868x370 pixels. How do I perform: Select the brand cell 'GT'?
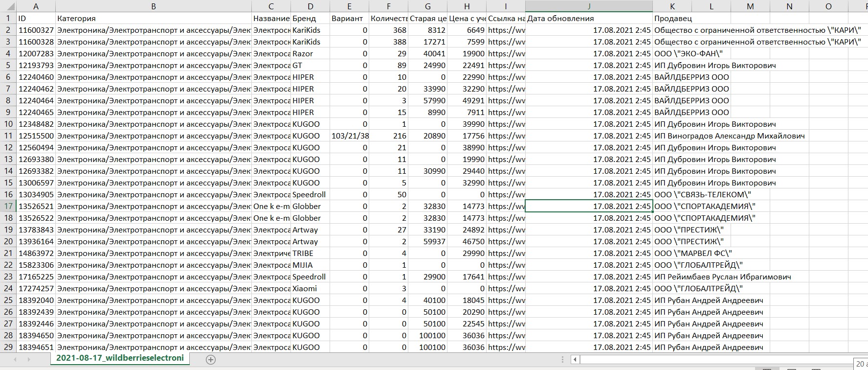[311, 66]
